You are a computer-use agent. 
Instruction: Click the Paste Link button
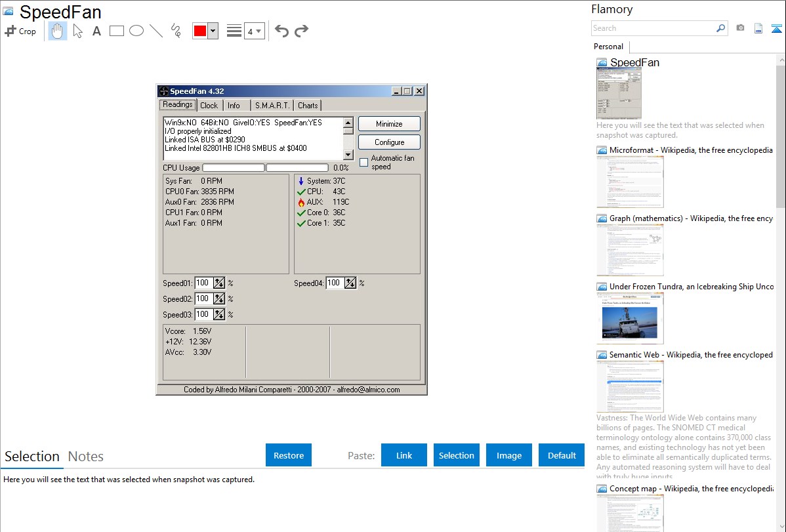(404, 455)
